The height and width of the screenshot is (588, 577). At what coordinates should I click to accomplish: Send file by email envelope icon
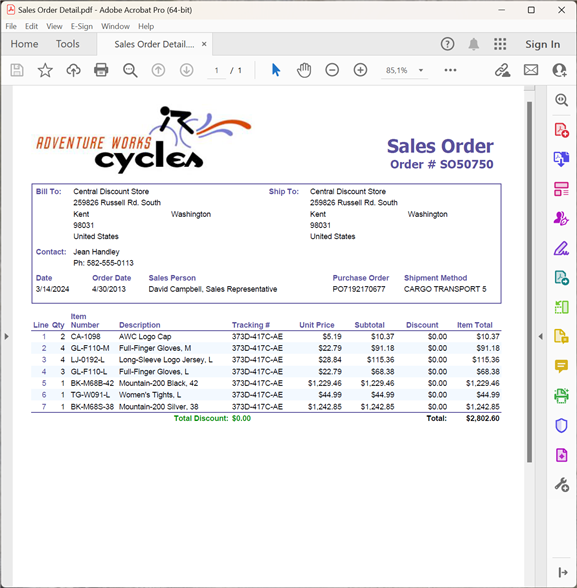pos(531,70)
